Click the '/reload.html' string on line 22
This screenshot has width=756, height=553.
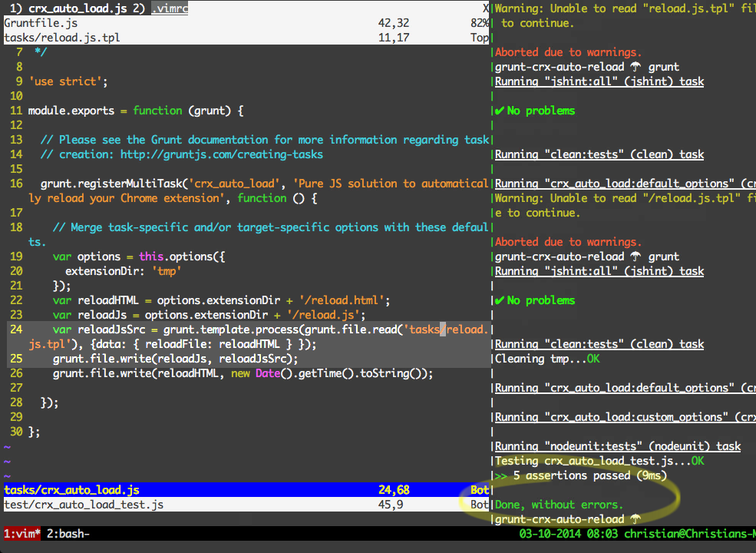[342, 300]
